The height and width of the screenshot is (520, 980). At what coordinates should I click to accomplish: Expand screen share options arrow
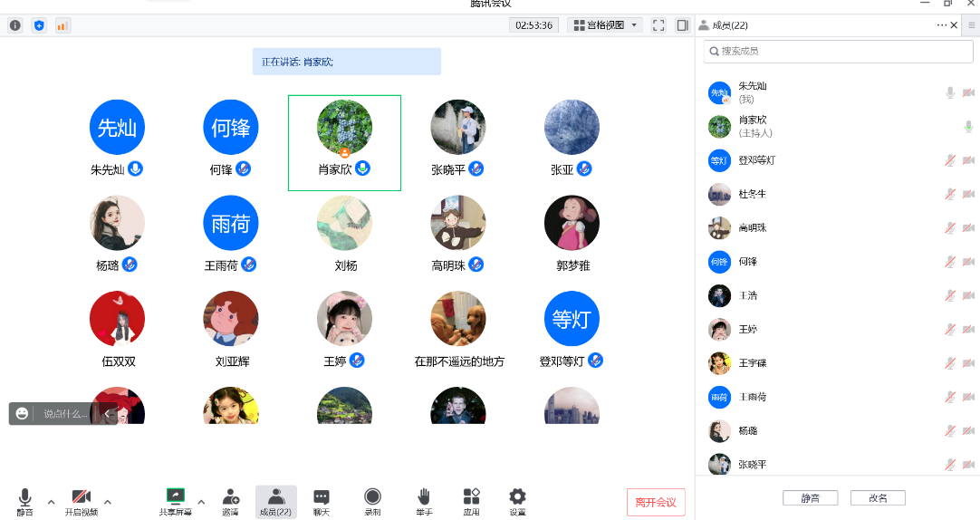[x=201, y=502]
